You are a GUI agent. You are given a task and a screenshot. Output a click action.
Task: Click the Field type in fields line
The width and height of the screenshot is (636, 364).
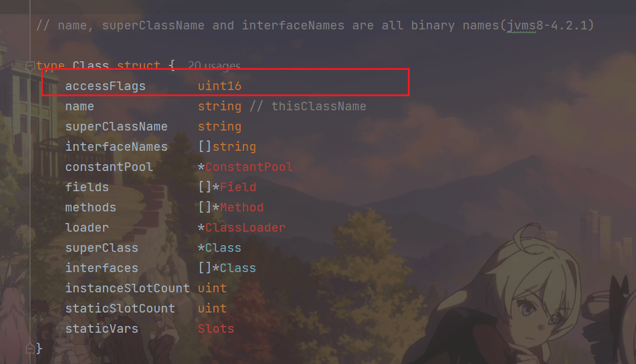[x=238, y=187]
